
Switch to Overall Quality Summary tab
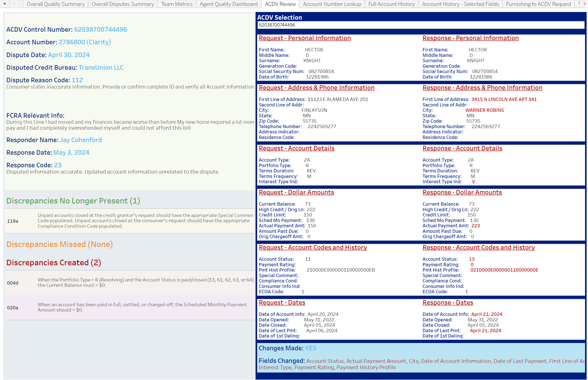click(55, 4)
